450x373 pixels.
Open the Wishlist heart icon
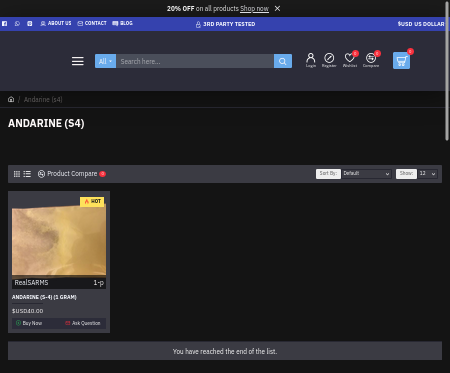tap(350, 60)
